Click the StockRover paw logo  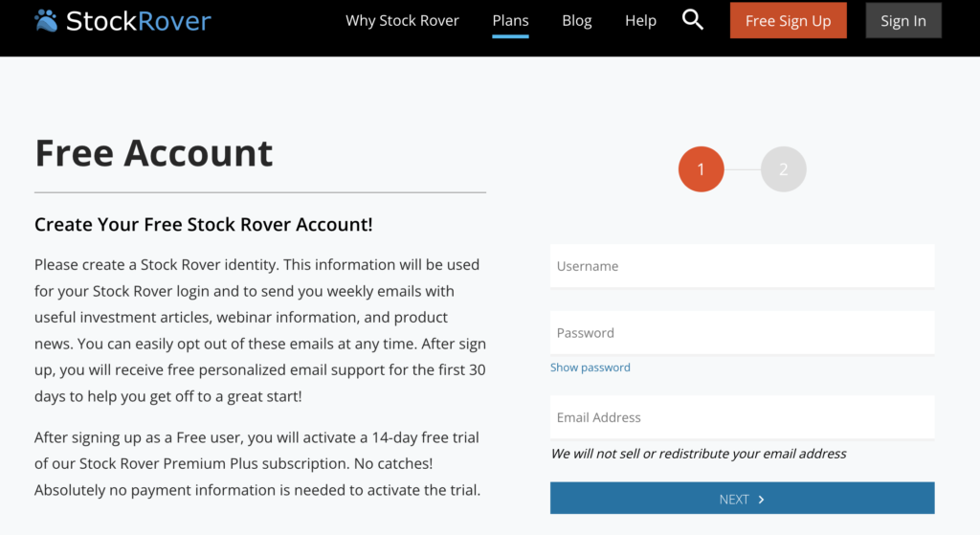click(46, 21)
